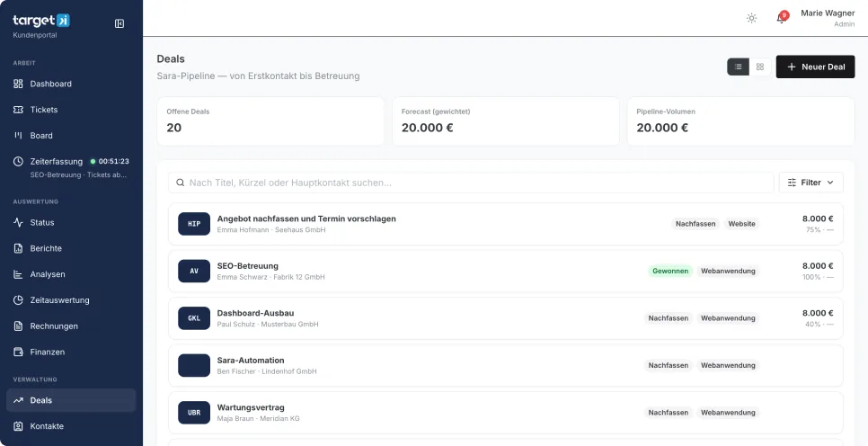Click Paul Schulz · Musterbau GmbH
Viewport: 868px width, 446px height.
point(268,324)
